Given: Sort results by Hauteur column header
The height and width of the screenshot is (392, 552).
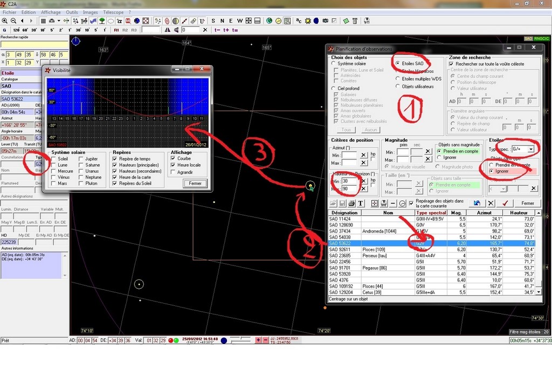Looking at the screenshot, I should [x=519, y=213].
